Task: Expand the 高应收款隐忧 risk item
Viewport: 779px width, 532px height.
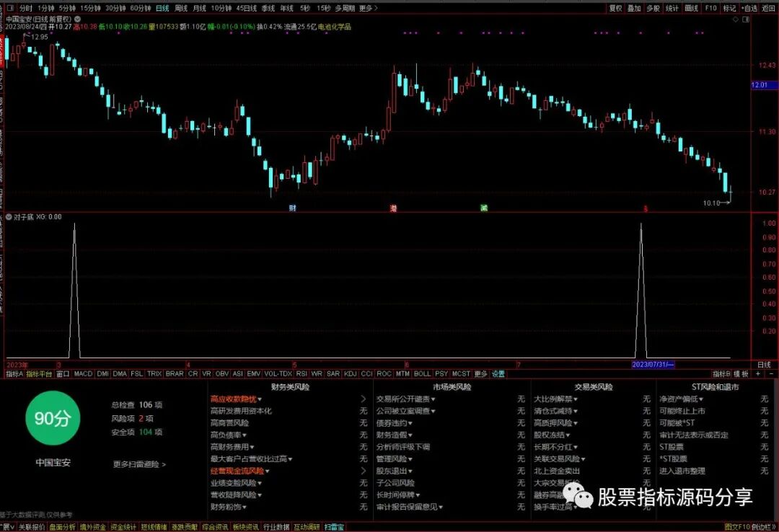Action: coord(236,399)
